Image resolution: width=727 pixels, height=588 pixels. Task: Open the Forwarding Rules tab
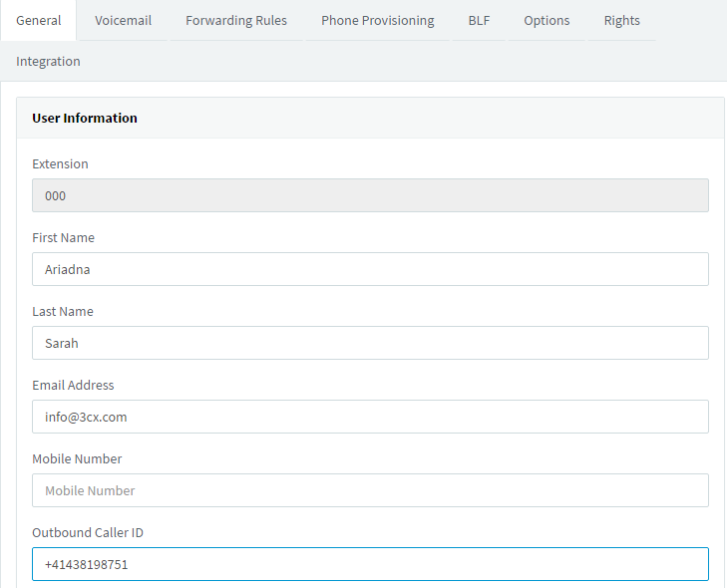click(236, 20)
